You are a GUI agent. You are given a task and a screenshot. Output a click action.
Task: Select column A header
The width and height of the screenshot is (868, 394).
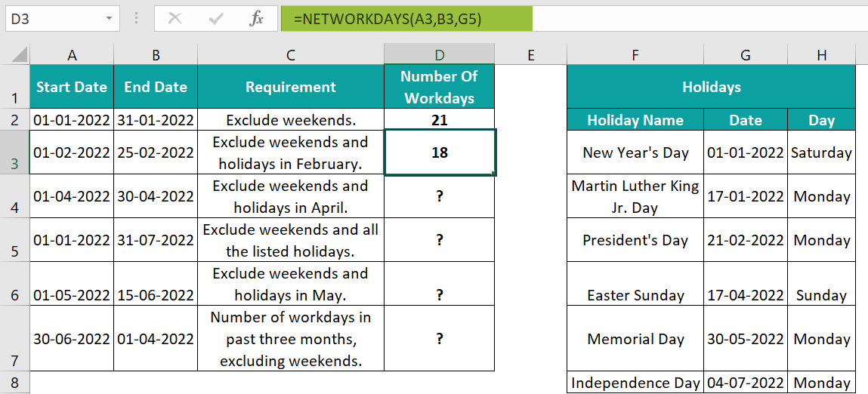coord(72,54)
